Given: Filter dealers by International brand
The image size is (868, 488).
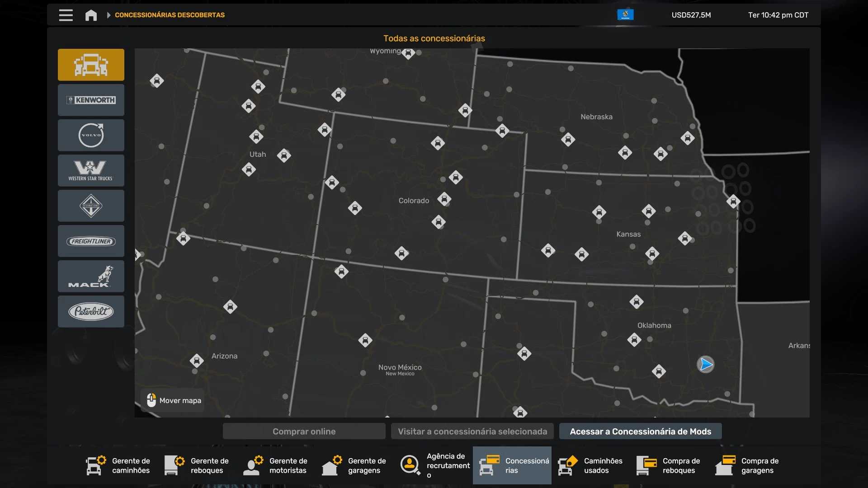Looking at the screenshot, I should coord(91,206).
